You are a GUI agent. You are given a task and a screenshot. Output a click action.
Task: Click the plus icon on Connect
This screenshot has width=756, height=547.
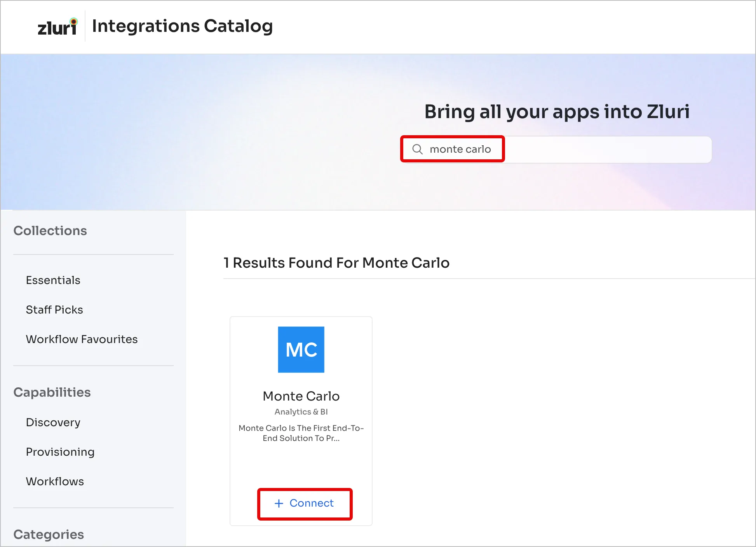click(279, 503)
